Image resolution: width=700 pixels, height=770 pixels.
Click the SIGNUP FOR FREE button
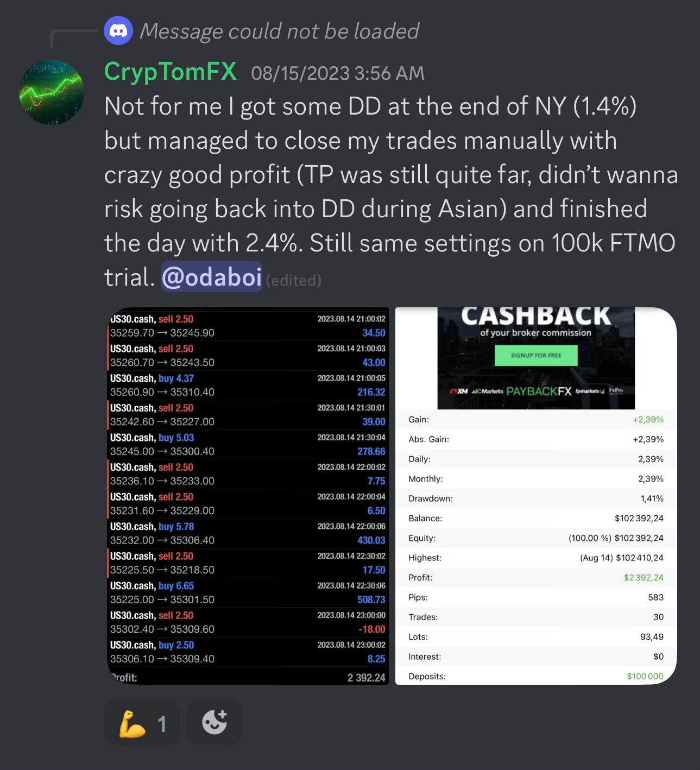coord(536,355)
